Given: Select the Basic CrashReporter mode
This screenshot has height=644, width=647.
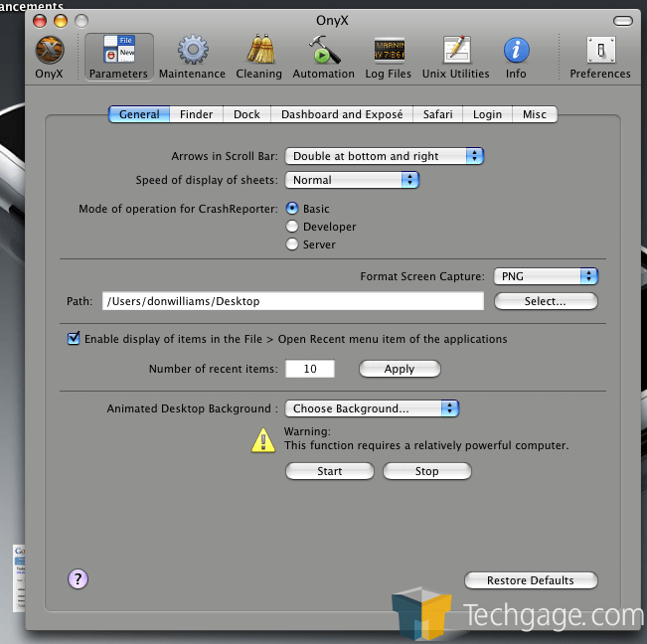Looking at the screenshot, I should point(292,209).
